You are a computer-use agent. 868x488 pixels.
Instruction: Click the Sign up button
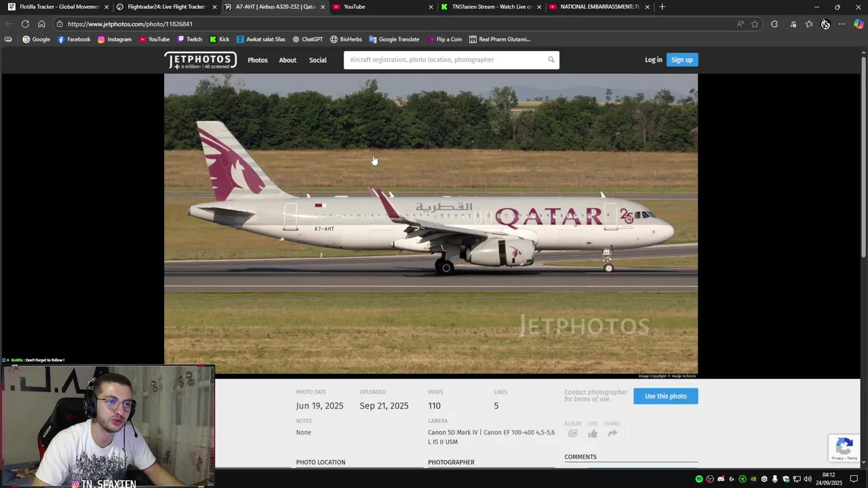pos(682,60)
